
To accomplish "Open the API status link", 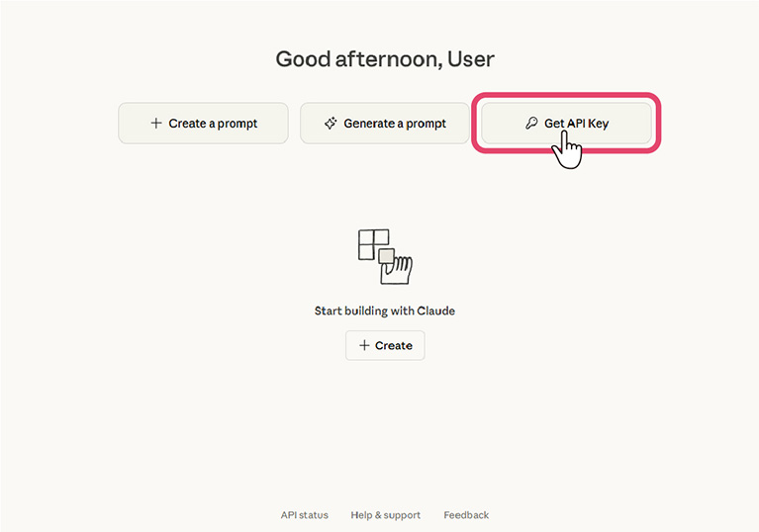I will (x=304, y=515).
